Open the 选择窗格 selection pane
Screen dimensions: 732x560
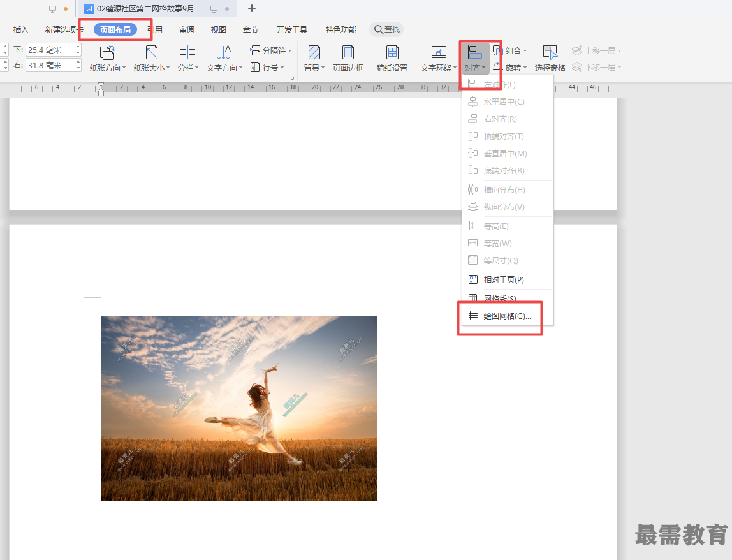pyautogui.click(x=550, y=59)
